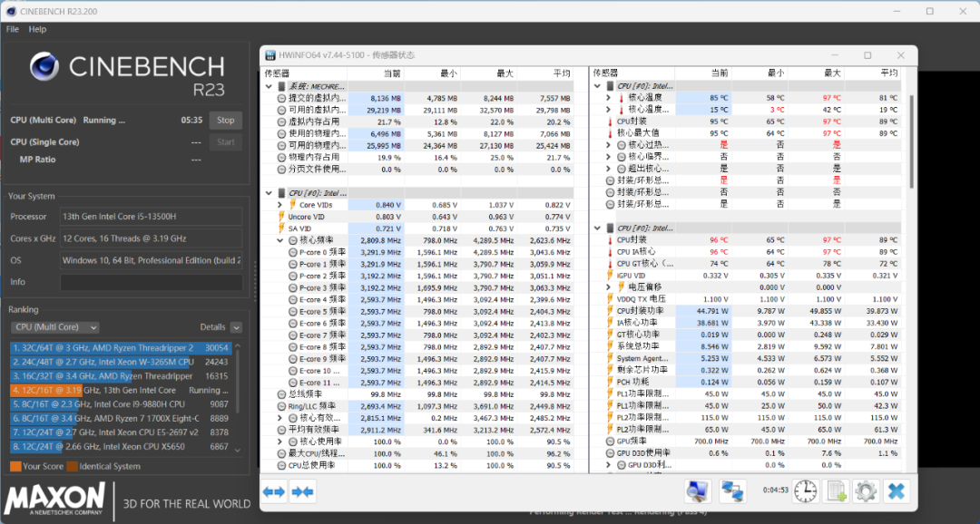This screenshot has height=524, width=980.
Task: Click the circle icon beside CPU总使用率
Action: coord(282,465)
